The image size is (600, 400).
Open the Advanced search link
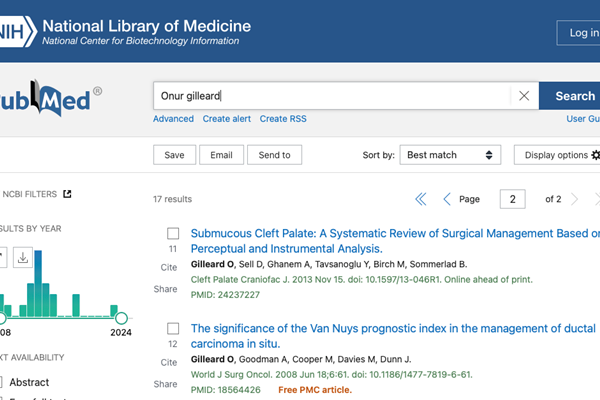173,119
